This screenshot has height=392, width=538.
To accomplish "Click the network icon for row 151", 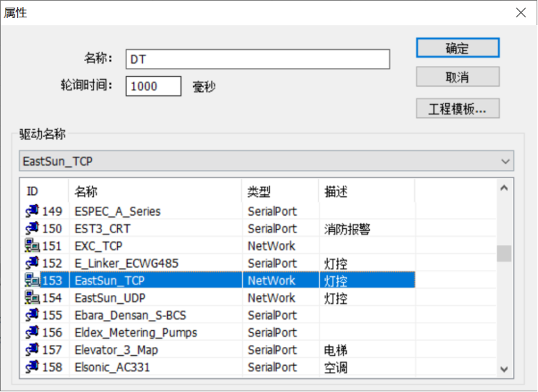I will coord(32,246).
